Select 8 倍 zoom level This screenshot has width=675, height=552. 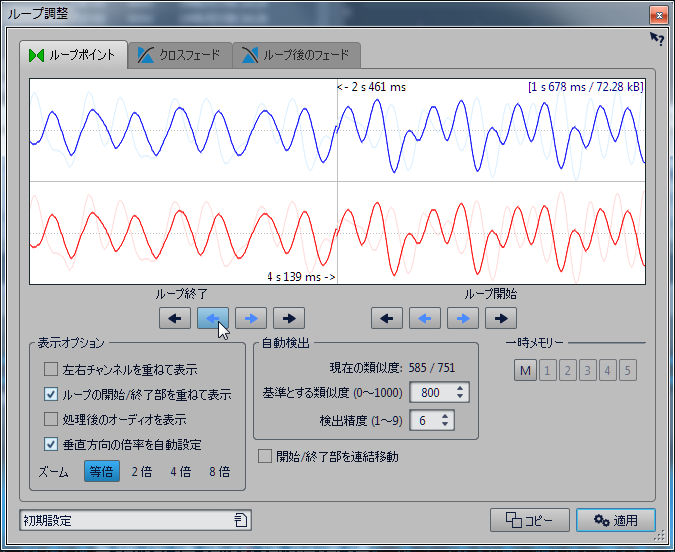[x=220, y=471]
